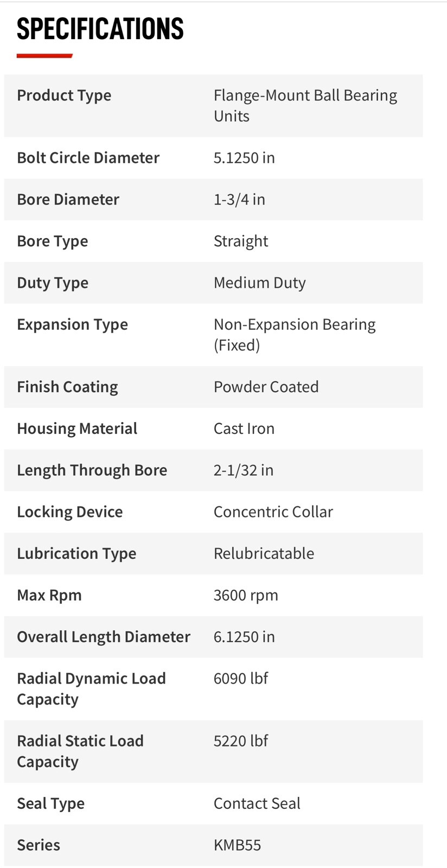Image resolution: width=447 pixels, height=868 pixels.
Task: Click the Flange-Mount Ball Bearing Units value
Action: coord(305,106)
